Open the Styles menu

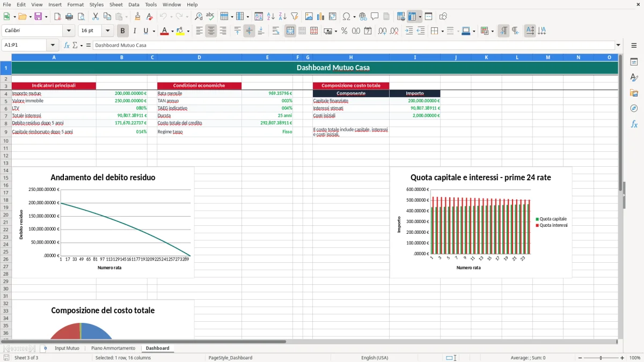[x=97, y=4]
